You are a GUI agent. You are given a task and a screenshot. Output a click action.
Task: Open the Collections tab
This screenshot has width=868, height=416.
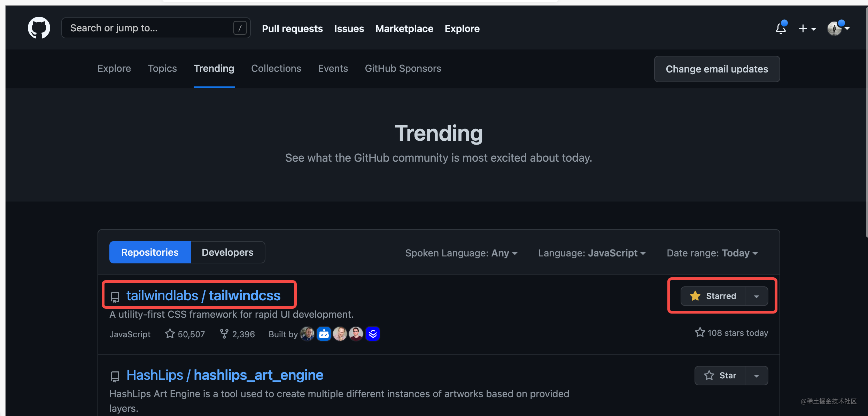point(276,68)
